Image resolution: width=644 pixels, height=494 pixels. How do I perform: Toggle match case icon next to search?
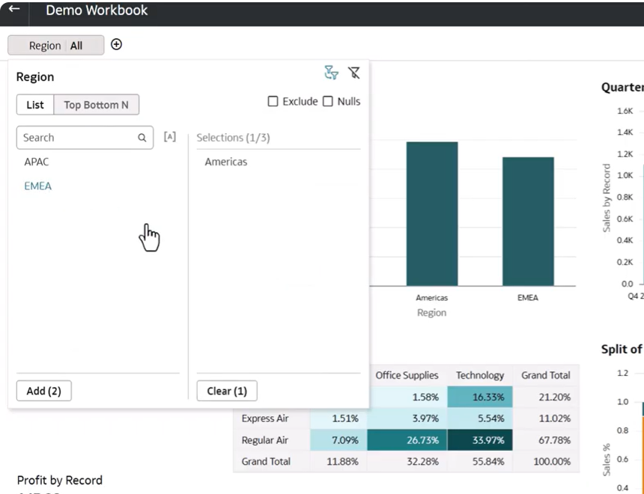click(170, 137)
